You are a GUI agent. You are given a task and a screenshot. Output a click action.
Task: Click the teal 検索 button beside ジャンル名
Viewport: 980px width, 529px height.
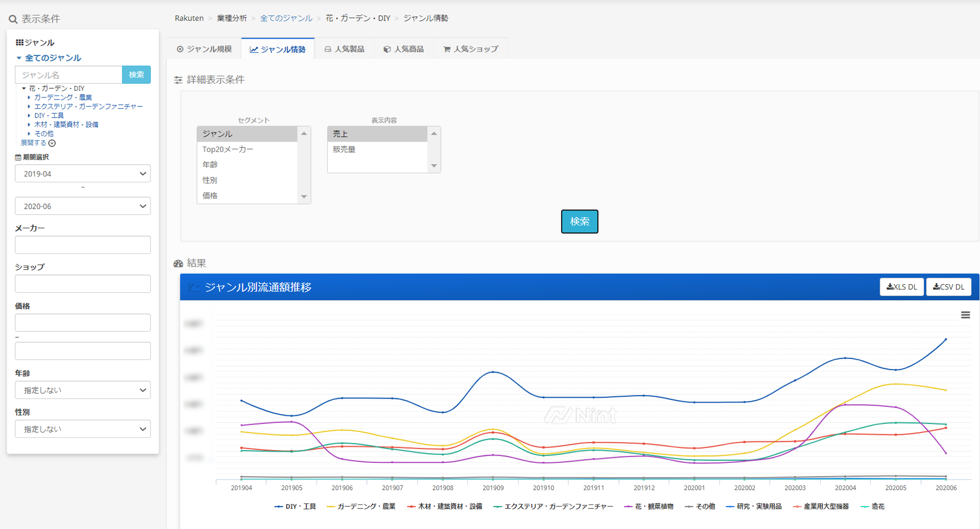pos(136,75)
